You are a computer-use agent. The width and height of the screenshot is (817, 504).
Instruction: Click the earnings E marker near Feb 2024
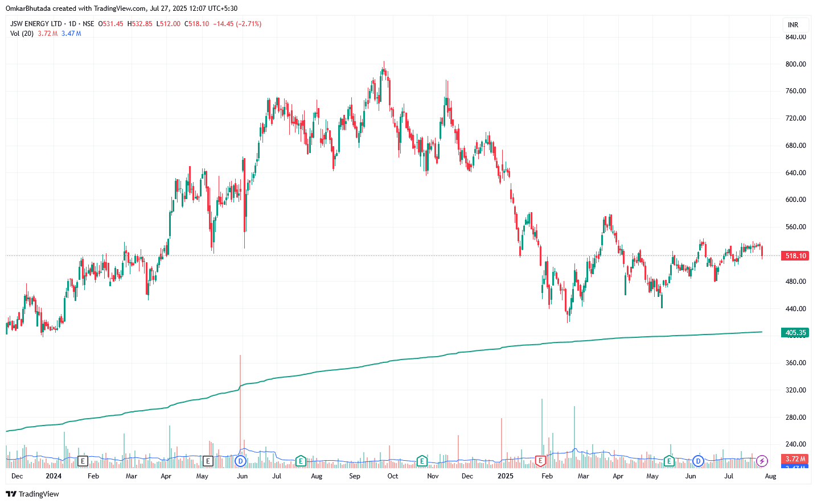(x=83, y=461)
